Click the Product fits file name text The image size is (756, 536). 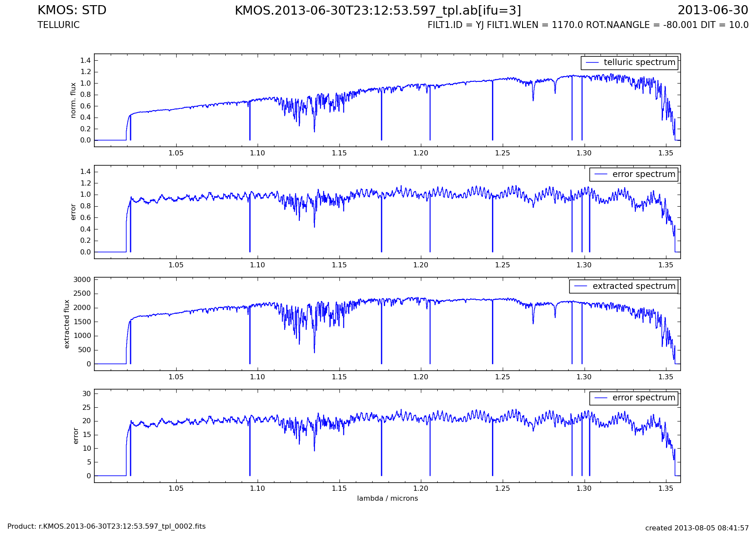click(106, 527)
